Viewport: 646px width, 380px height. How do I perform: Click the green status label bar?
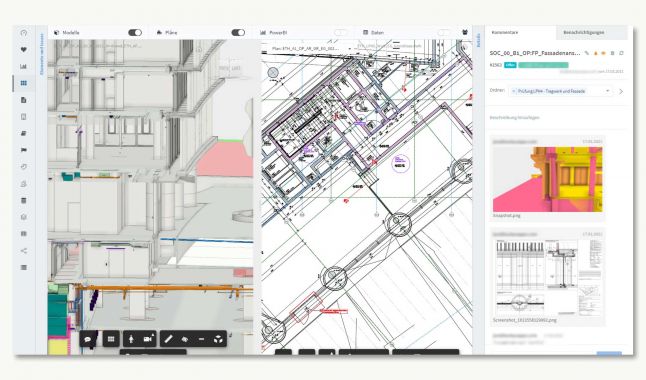click(x=543, y=65)
